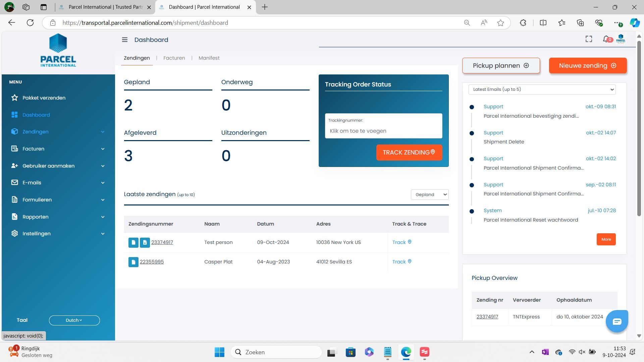This screenshot has height=362, width=644.
Task: Click the Trackingnummer input field
Action: 383,131
